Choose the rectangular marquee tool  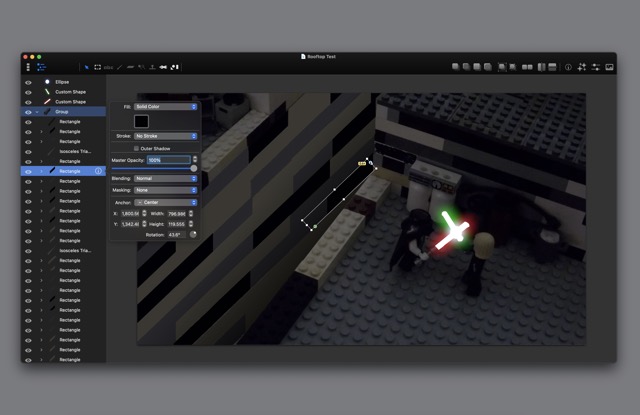pyautogui.click(x=97, y=67)
